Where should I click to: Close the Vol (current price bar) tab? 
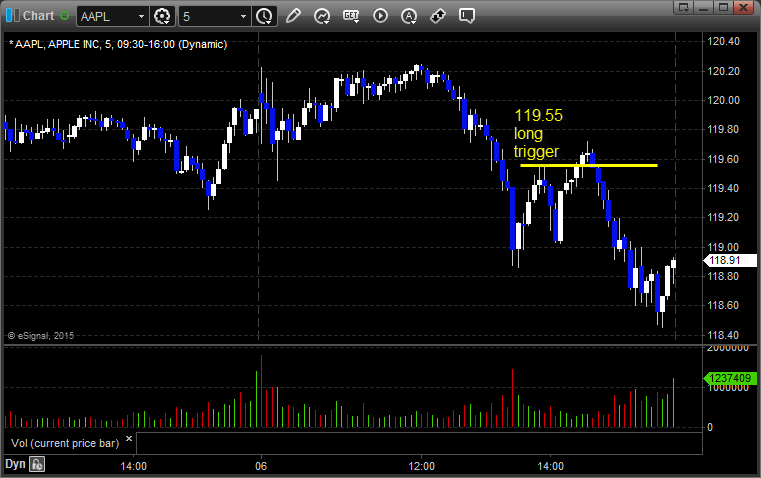pos(129,439)
